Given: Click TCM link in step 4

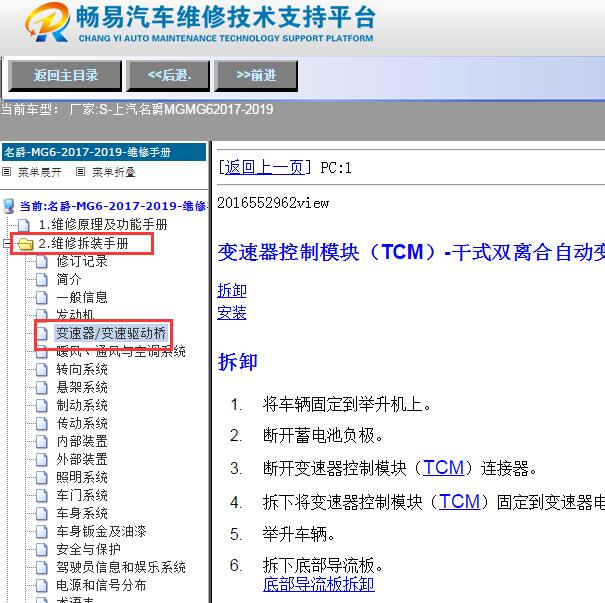Looking at the screenshot, I should point(459,502).
